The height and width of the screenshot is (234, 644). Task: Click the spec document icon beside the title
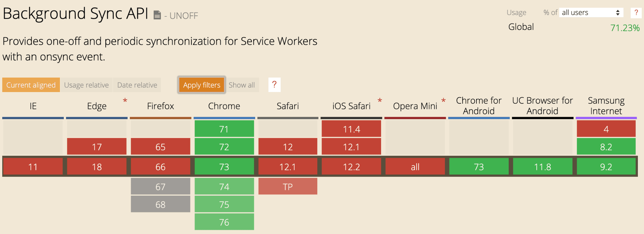157,15
